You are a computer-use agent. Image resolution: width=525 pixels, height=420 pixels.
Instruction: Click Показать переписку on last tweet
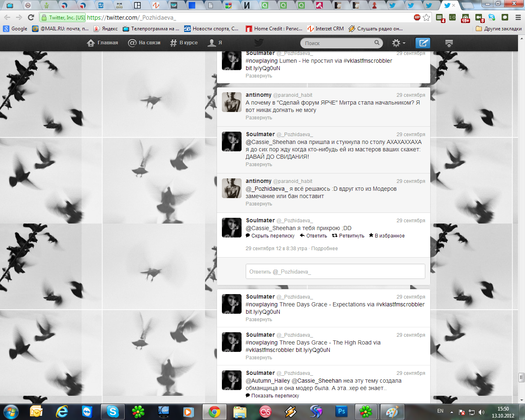coord(272,396)
